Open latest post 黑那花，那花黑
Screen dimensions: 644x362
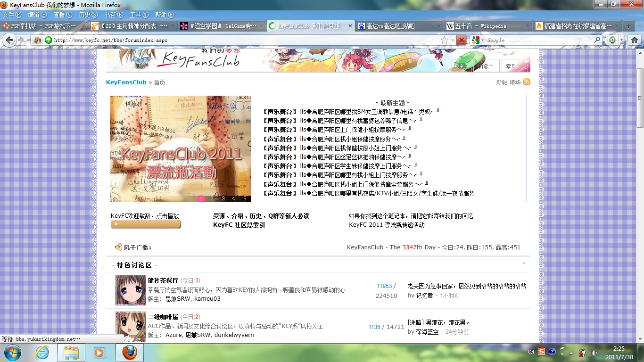pyautogui.click(x=438, y=322)
